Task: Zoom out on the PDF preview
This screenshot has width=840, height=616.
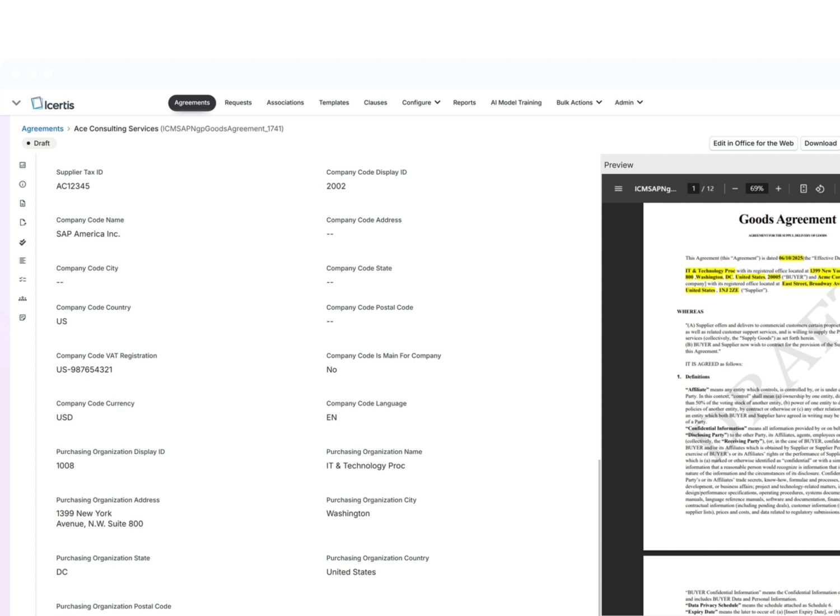Action: click(x=735, y=189)
